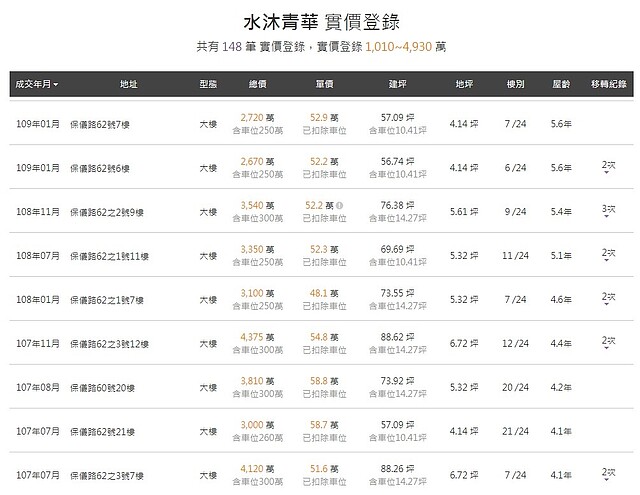The width and height of the screenshot is (640, 495).
Task: Expand 2次 transfer record for 保儀路62之1號11樓
Action: tap(608, 254)
